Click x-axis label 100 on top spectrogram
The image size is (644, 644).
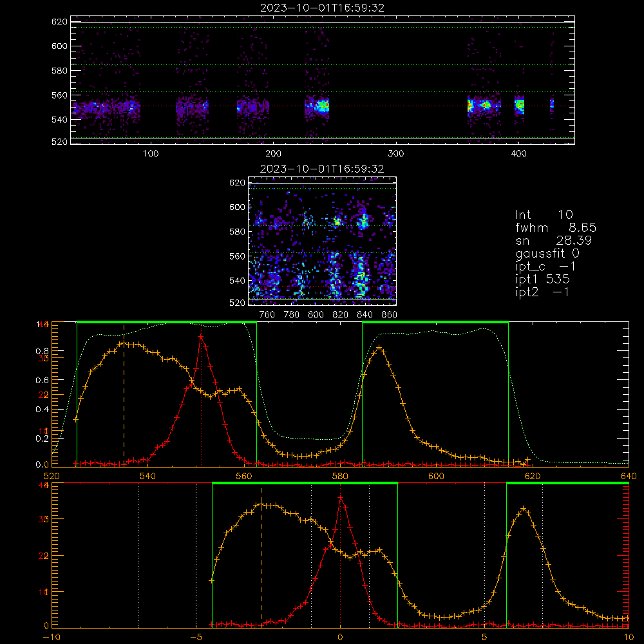point(151,154)
